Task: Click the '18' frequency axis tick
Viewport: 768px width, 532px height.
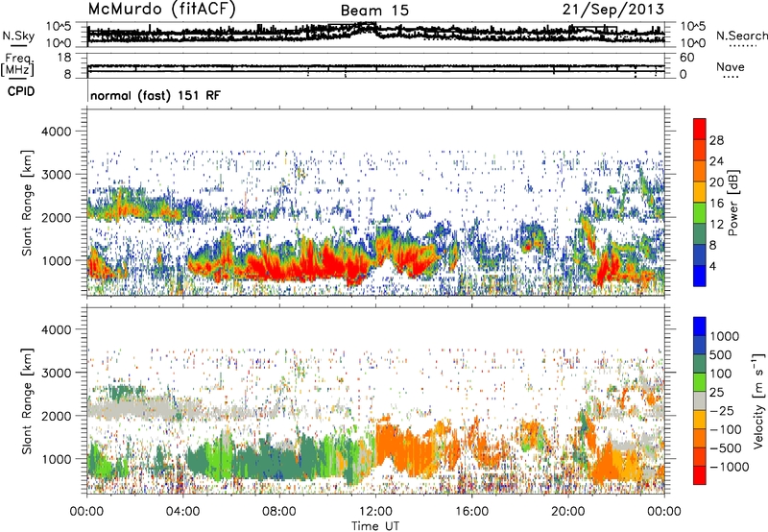Action: (x=64, y=58)
